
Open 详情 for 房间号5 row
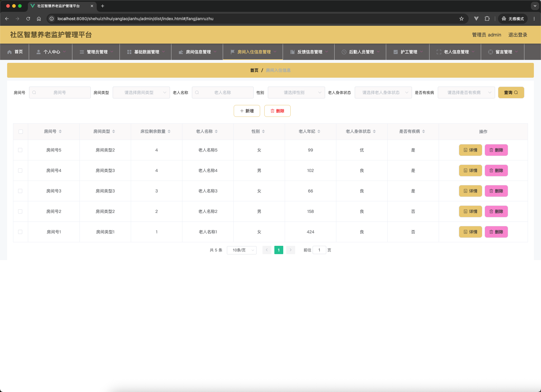[470, 150]
